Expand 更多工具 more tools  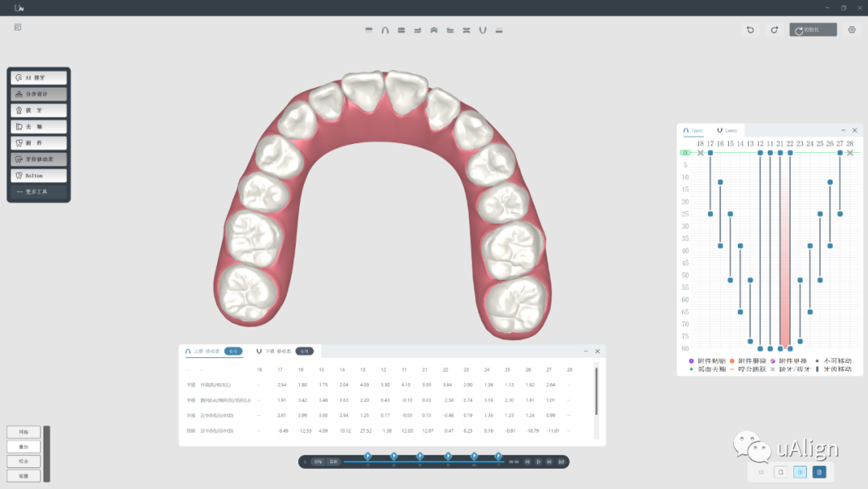pos(39,191)
